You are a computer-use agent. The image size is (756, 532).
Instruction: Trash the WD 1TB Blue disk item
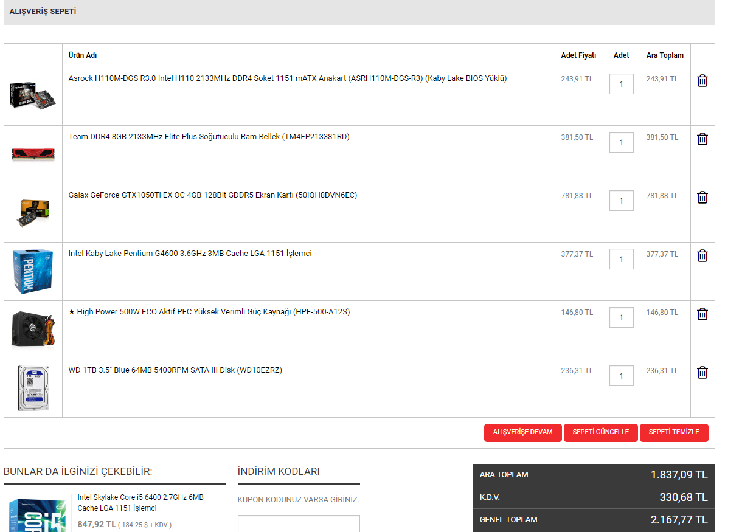702,373
